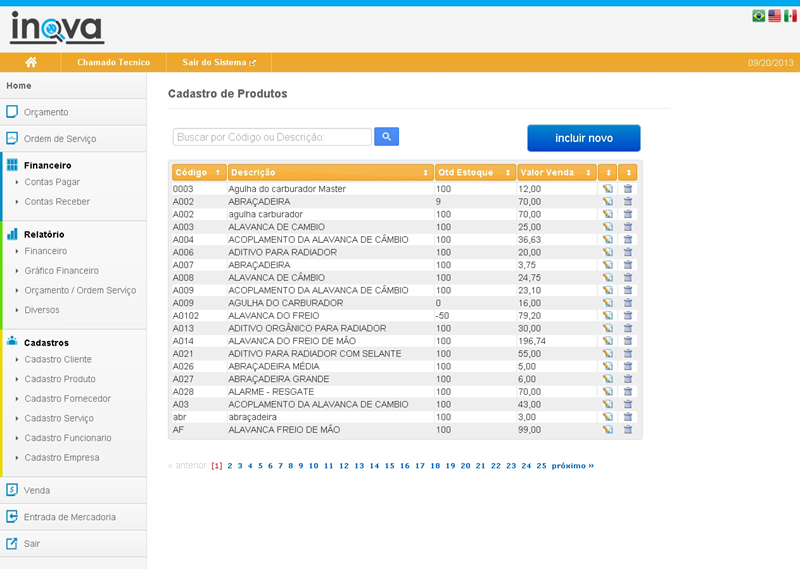
Task: Click the blue magnifier search button
Action: 387,136
